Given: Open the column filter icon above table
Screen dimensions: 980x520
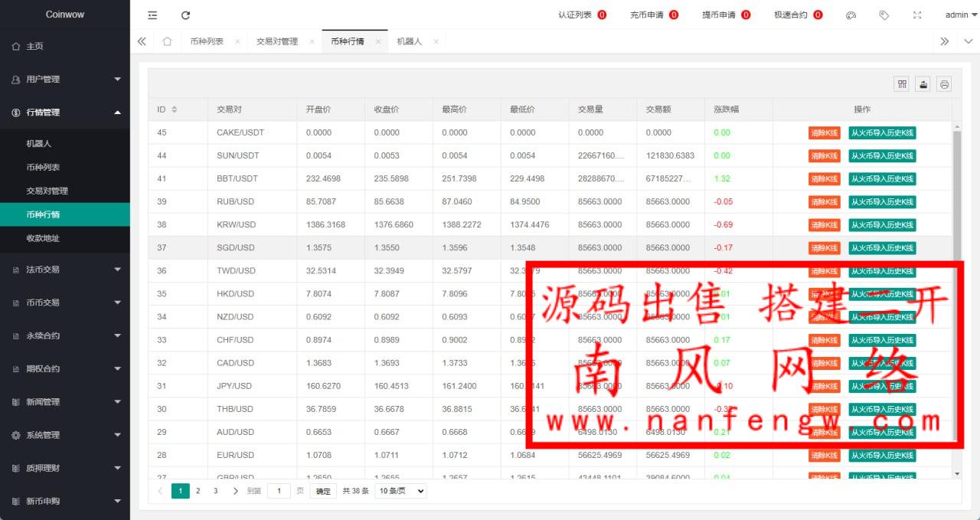Looking at the screenshot, I should 902,84.
